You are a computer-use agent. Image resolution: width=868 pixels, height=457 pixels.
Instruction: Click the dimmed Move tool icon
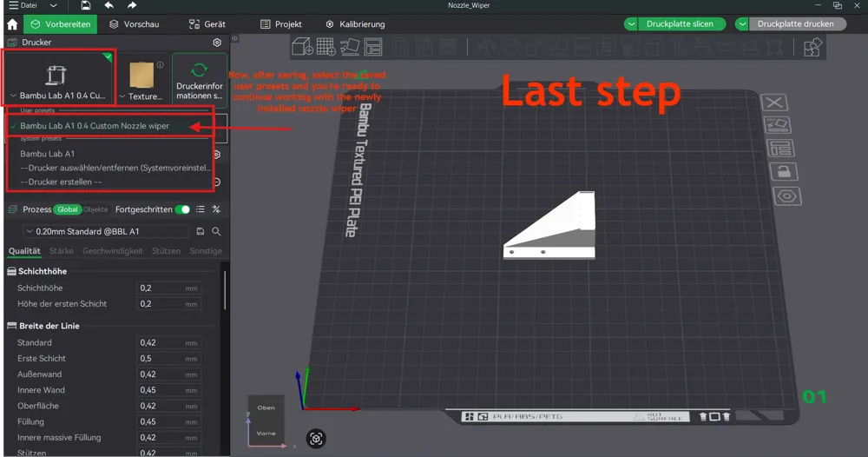point(487,47)
